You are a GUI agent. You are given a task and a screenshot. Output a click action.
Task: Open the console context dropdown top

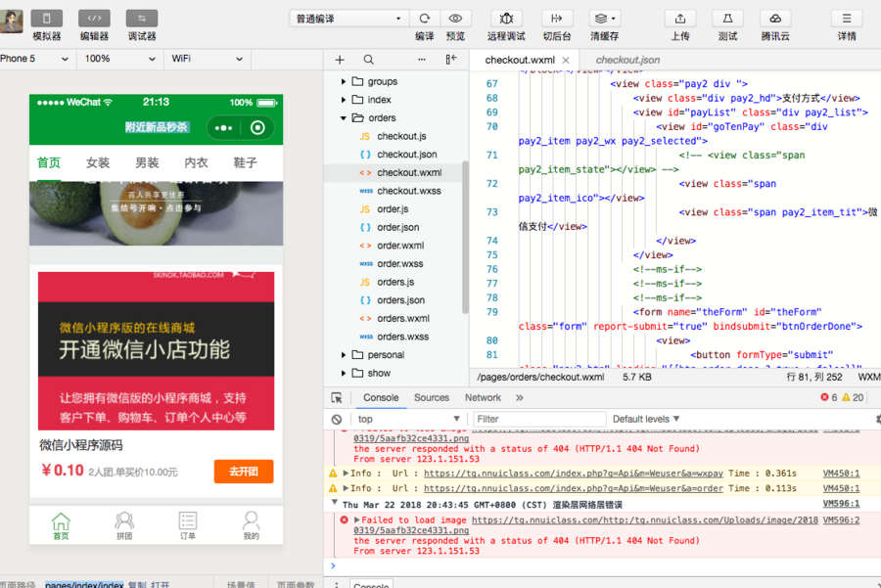409,419
